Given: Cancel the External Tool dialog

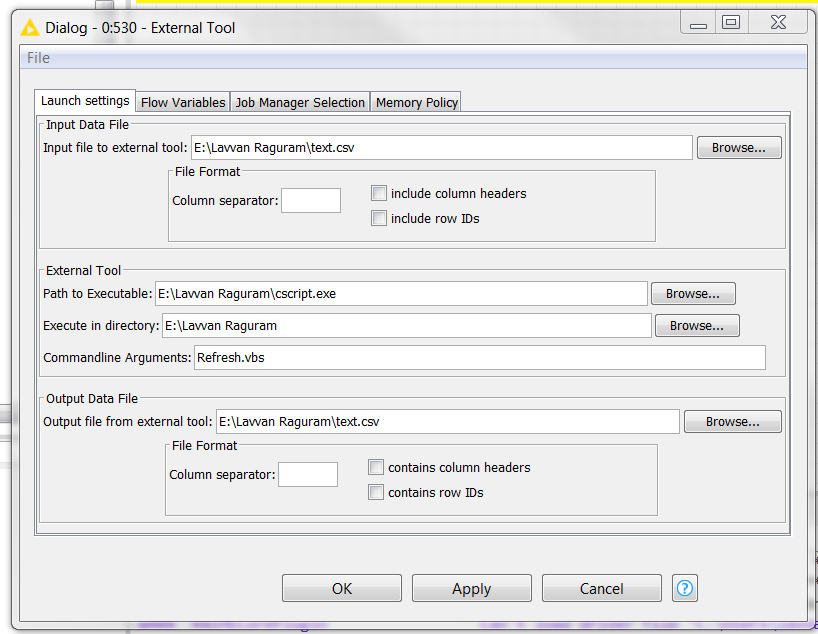Looking at the screenshot, I should click(601, 589).
